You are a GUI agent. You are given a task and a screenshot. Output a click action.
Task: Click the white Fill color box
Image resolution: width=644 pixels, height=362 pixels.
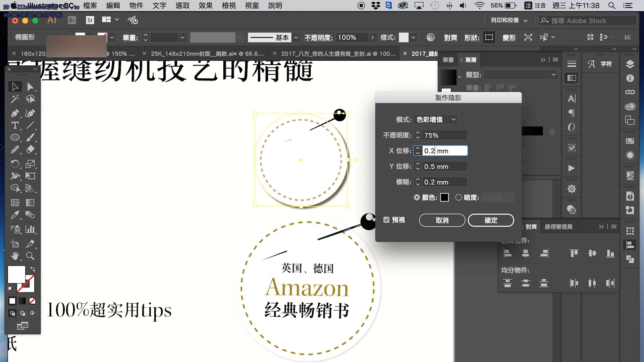[16, 275]
